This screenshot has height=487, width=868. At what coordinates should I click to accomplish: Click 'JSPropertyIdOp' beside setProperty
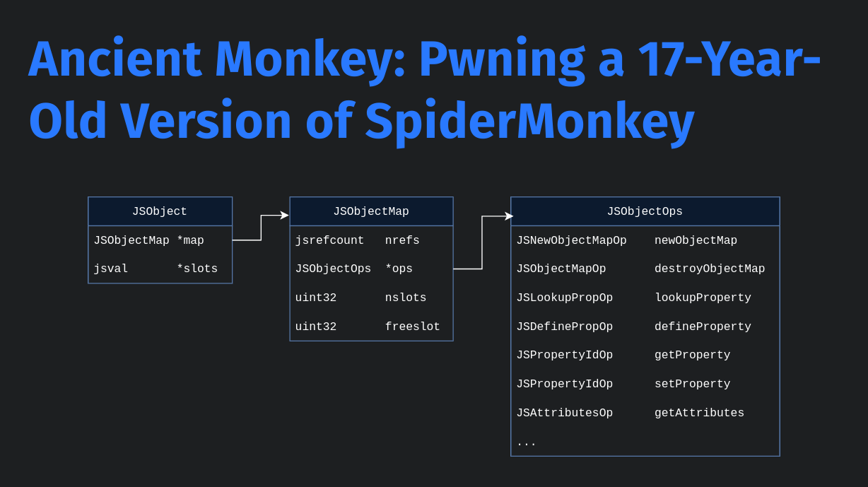click(x=564, y=384)
